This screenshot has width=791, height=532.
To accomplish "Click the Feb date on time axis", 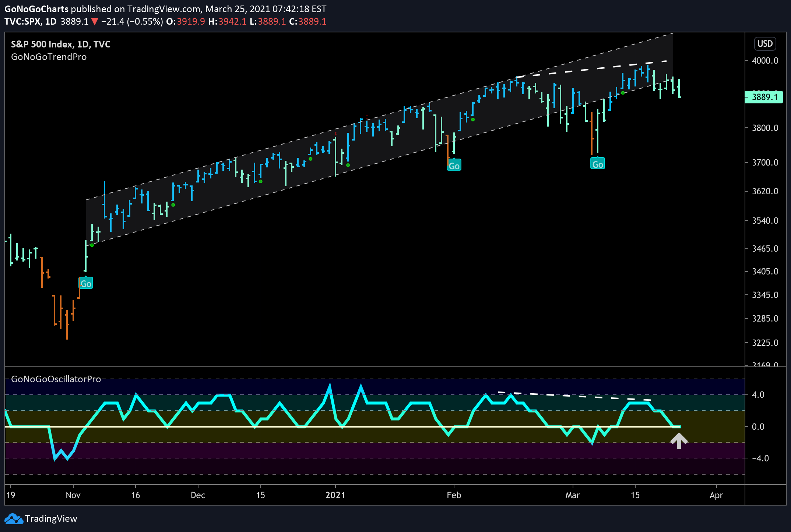I will pyautogui.click(x=454, y=495).
